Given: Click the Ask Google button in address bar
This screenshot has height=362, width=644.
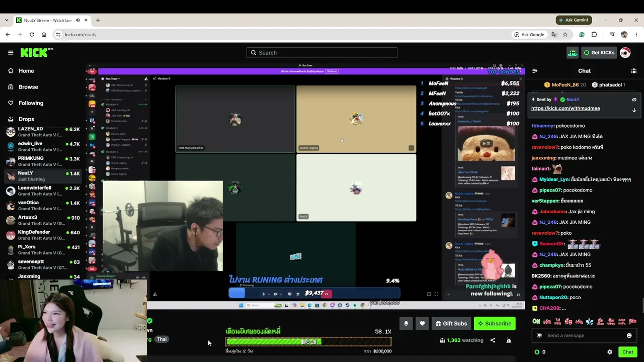Looking at the screenshot, I should 529,35.
